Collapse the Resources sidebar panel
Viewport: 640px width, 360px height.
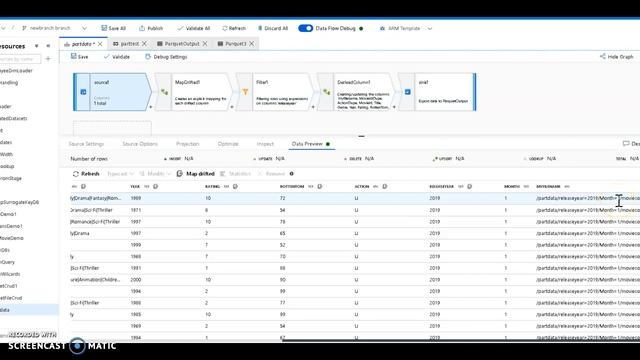coord(48,46)
